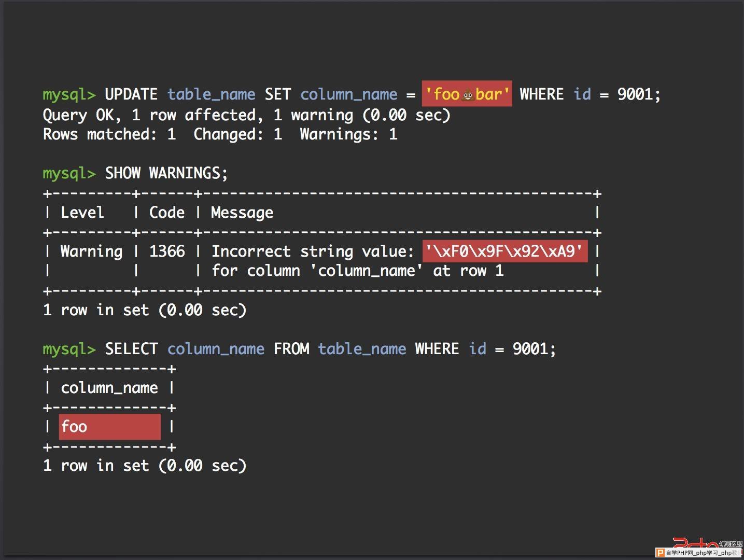Image resolution: width=744 pixels, height=560 pixels.
Task: Click the poop emoji inside the string
Action: tap(467, 95)
